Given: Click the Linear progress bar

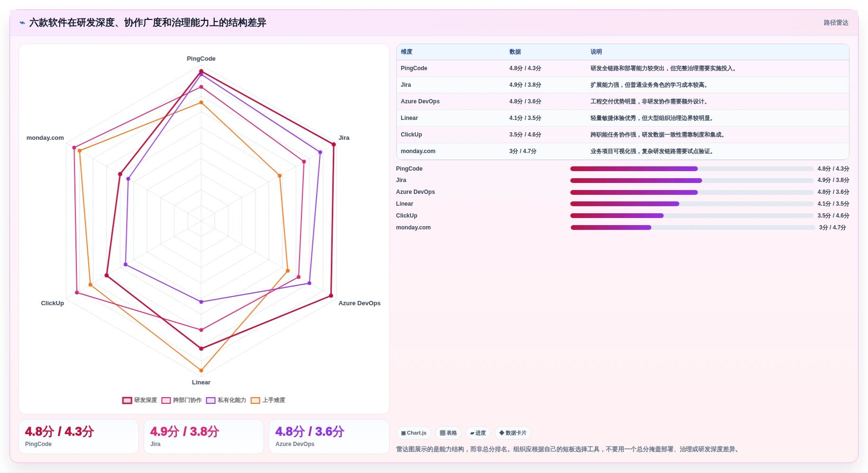Looking at the screenshot, I should pyautogui.click(x=692, y=204).
